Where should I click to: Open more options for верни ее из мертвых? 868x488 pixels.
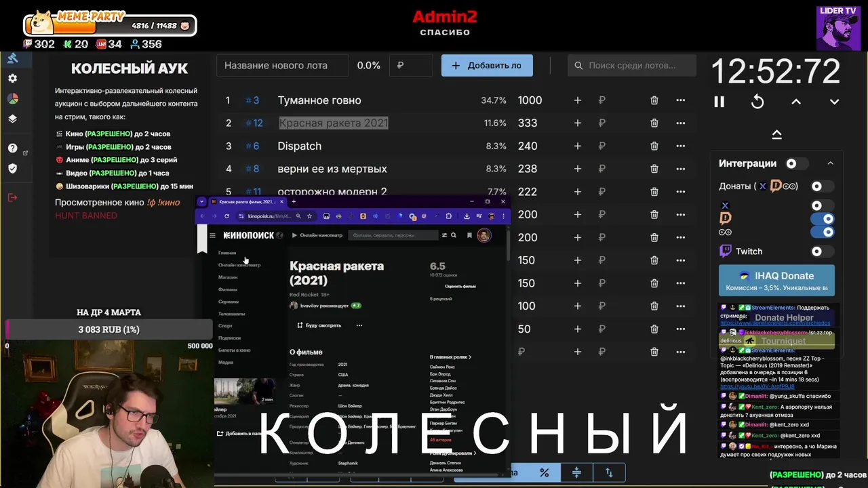coord(680,169)
